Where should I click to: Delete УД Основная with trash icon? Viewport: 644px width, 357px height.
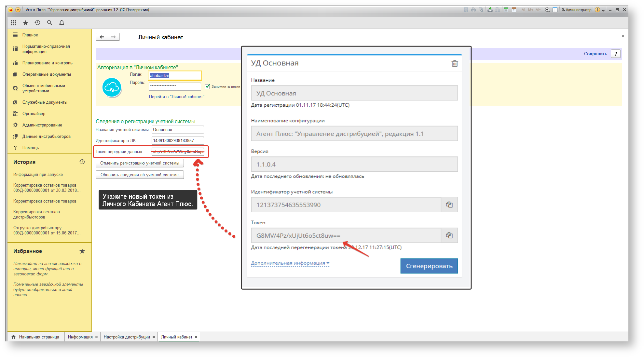click(x=455, y=63)
